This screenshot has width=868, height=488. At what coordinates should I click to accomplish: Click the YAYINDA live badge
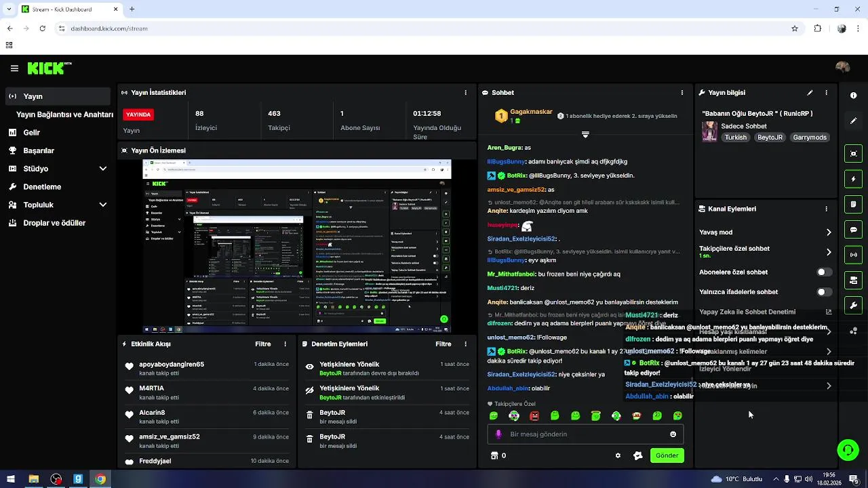click(138, 115)
